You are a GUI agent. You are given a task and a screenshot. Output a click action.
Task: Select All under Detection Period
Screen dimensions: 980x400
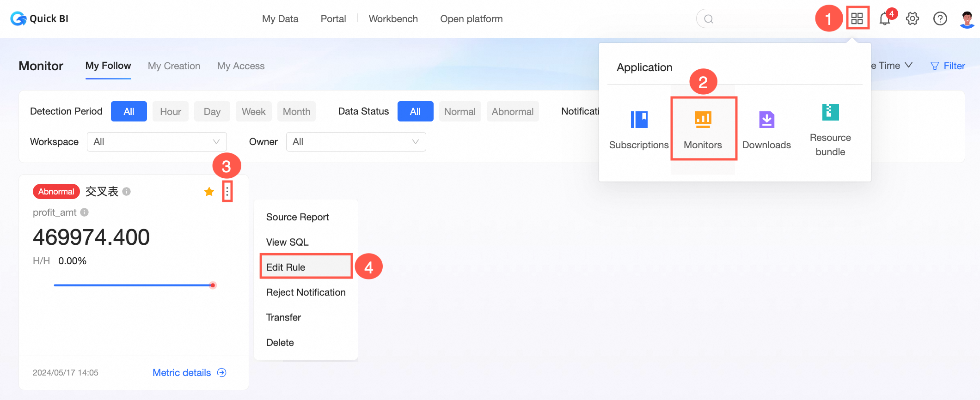pyautogui.click(x=129, y=111)
